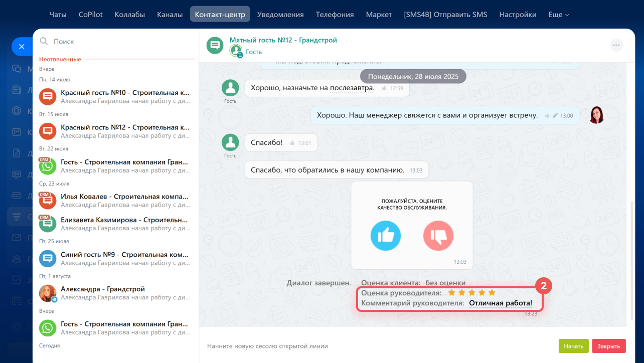Click the green chat avatar in the header

pos(215,45)
